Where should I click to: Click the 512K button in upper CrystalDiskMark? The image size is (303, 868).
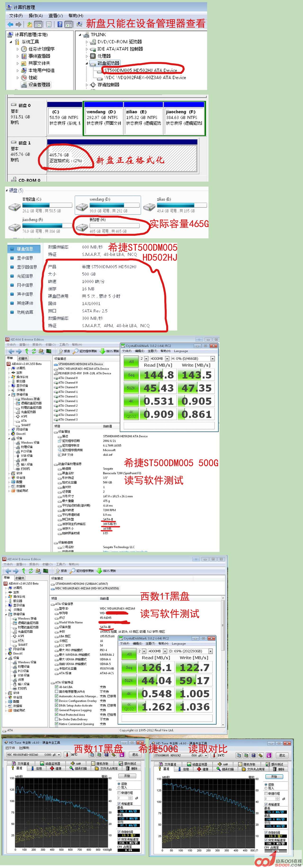131,388
